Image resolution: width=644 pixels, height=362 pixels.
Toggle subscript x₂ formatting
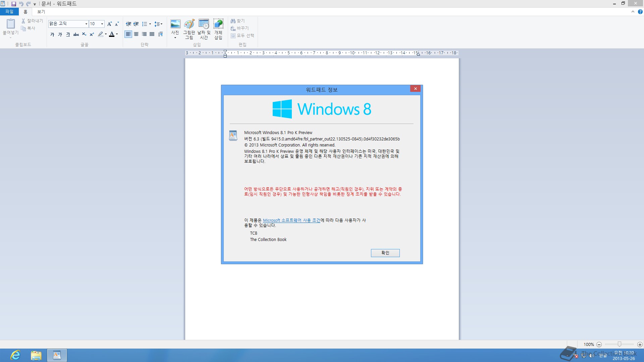pos(84,34)
